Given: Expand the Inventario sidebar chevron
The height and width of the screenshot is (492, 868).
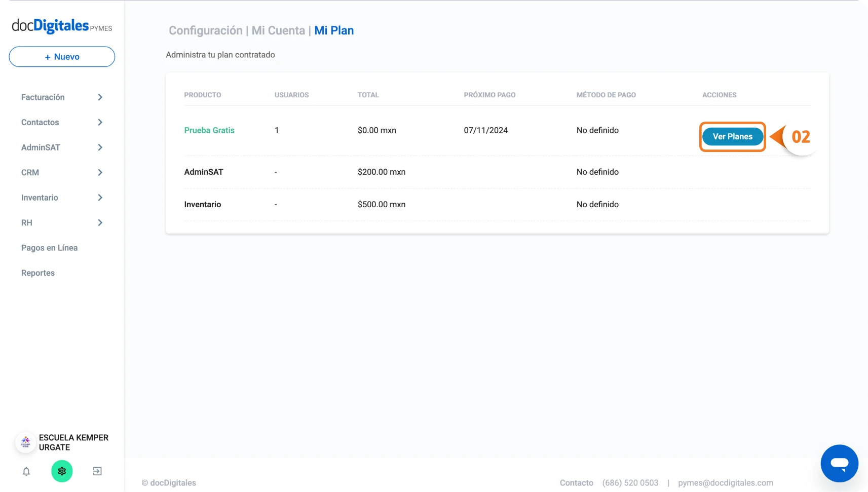Looking at the screenshot, I should (100, 198).
